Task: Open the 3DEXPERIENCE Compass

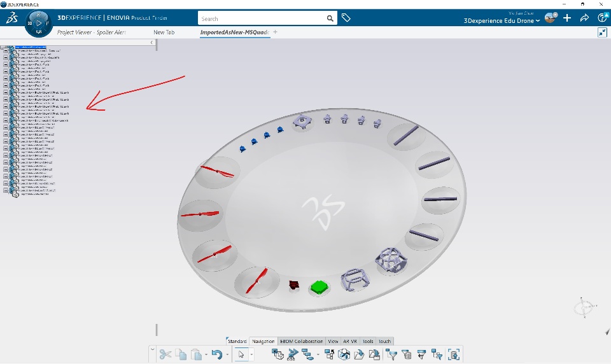Action: pos(39,24)
